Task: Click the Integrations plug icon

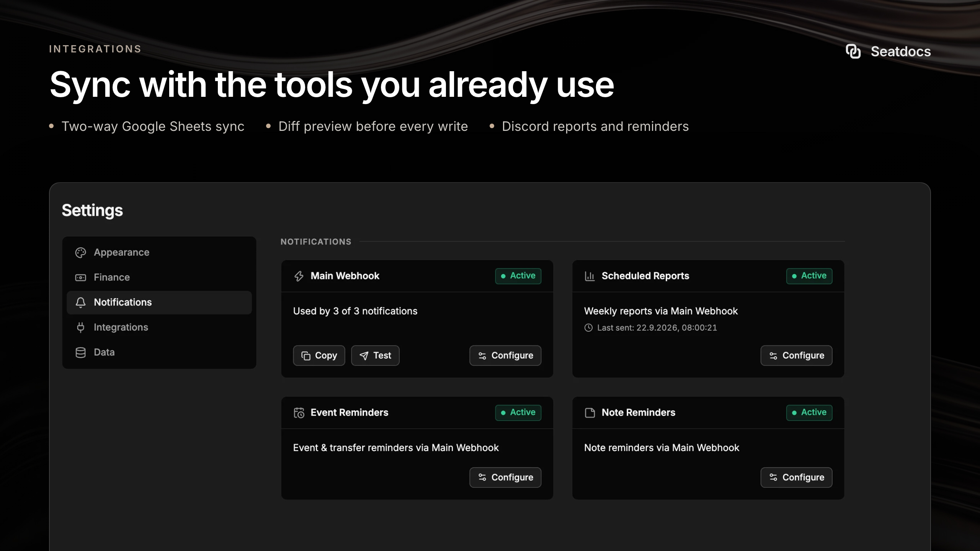Action: (x=80, y=327)
